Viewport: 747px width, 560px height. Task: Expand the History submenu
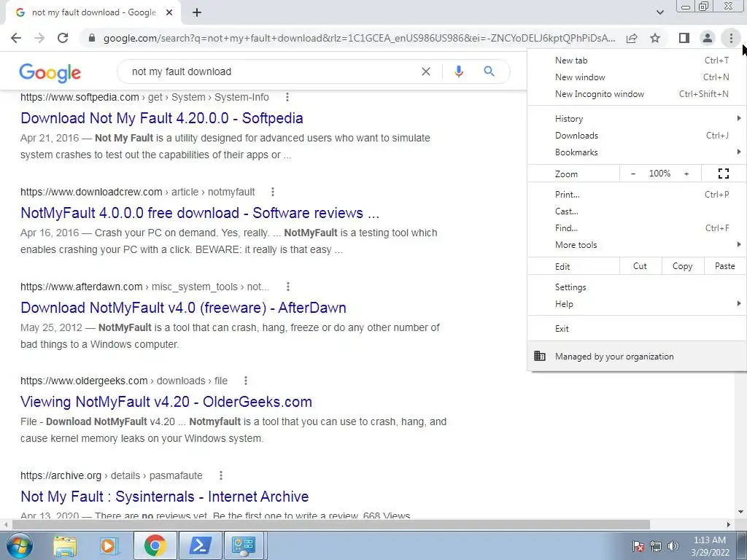point(637,119)
